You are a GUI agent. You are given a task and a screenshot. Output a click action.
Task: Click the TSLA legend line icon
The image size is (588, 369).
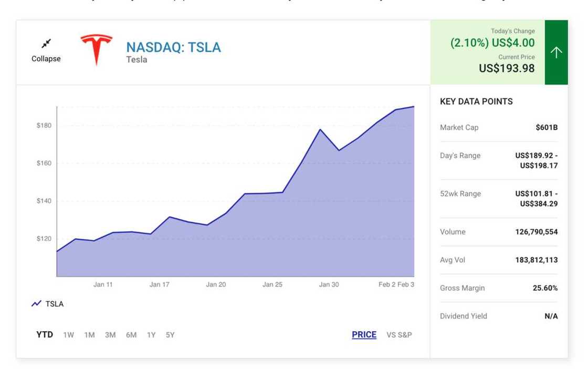pos(36,304)
